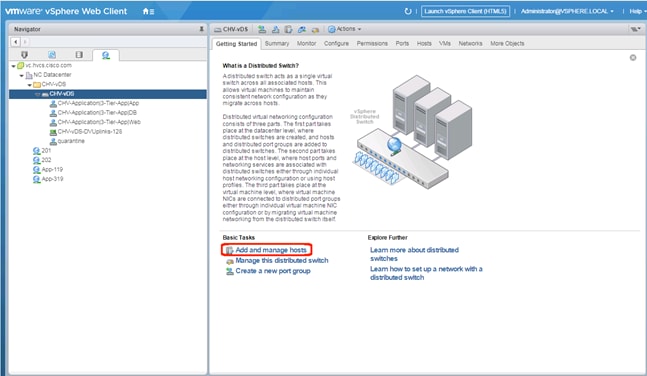Viewport: 647px width, 376px height.
Task: Open the panel options menu at toolbar right
Action: [x=635, y=29]
